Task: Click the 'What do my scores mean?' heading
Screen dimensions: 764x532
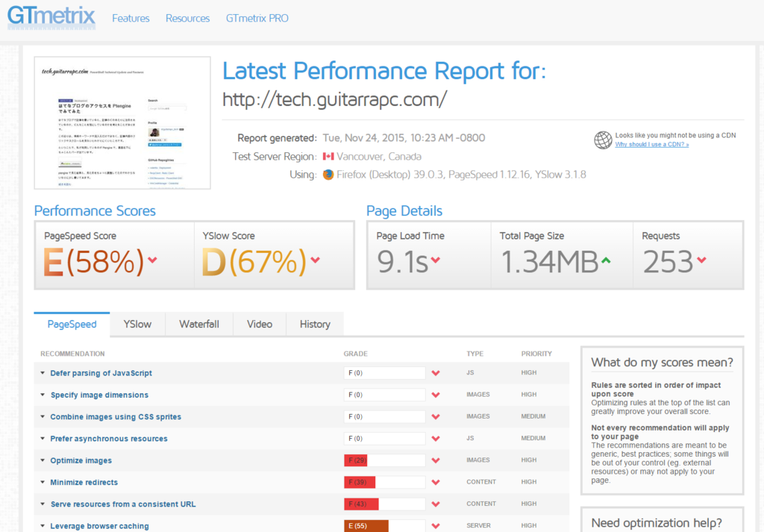Action: coord(663,363)
